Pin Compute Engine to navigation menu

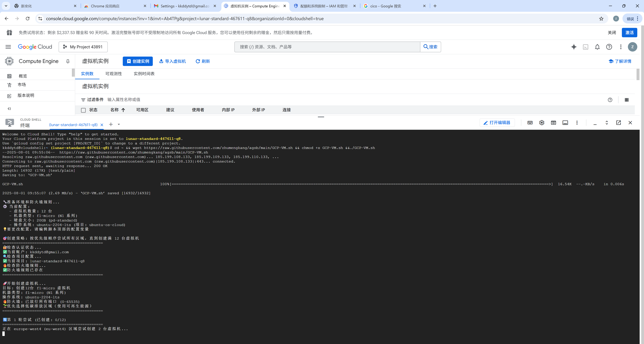click(x=68, y=61)
